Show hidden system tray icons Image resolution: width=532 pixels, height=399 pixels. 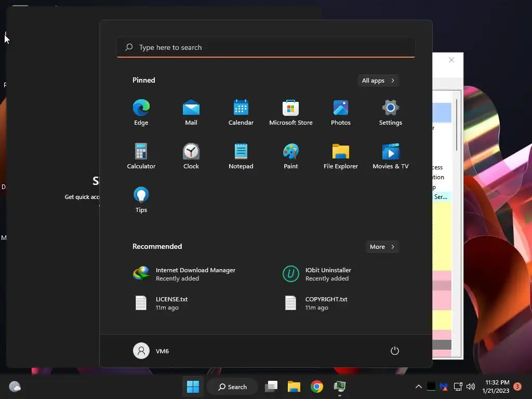click(419, 387)
